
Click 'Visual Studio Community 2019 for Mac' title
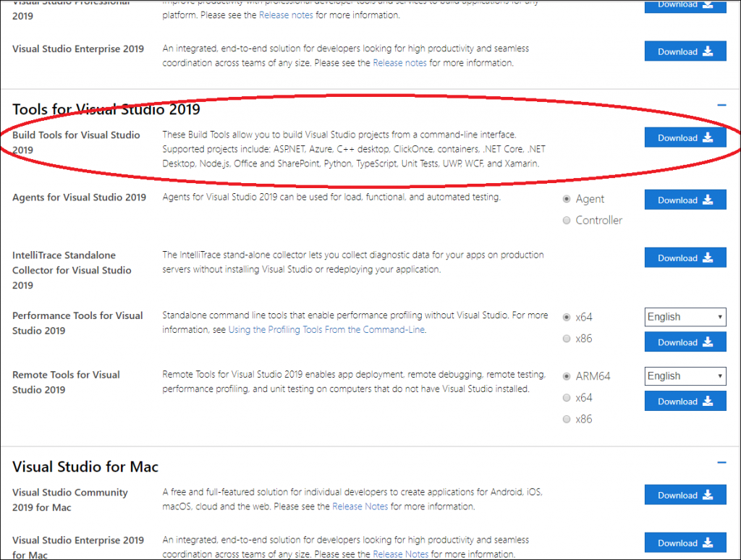point(70,499)
